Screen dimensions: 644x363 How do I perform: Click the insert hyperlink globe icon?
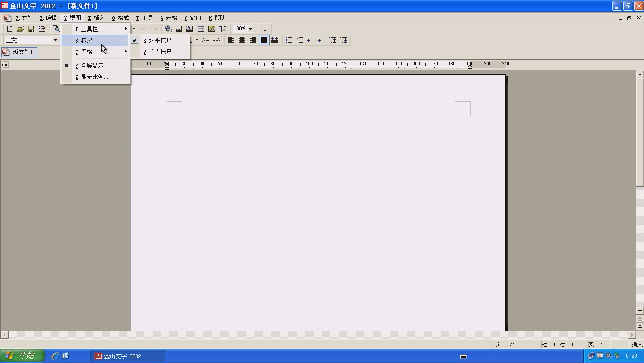click(168, 29)
